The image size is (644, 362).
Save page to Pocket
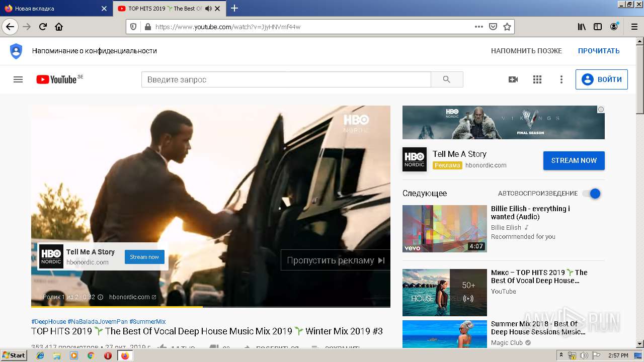click(493, 27)
